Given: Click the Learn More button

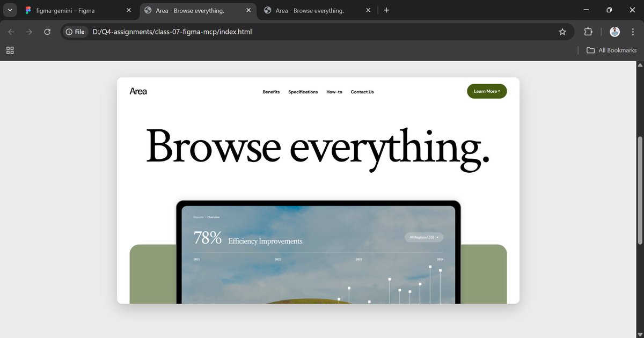Looking at the screenshot, I should [x=487, y=91].
